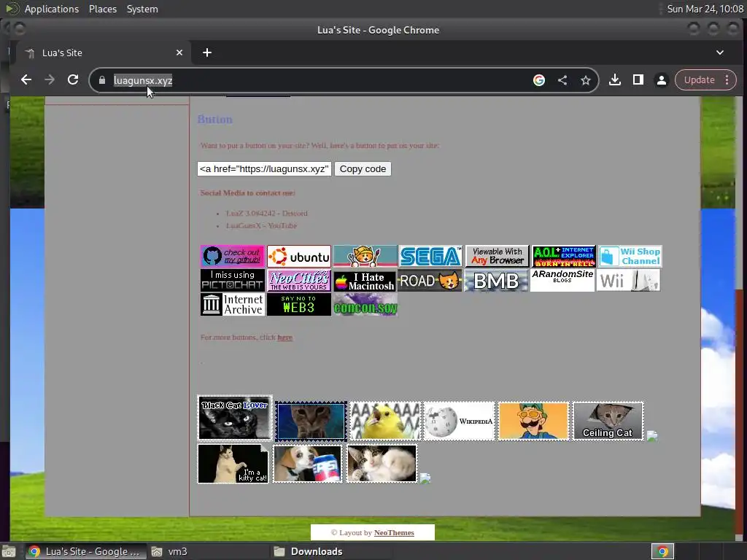This screenshot has height=560, width=747.
Task: Click the Wii Shop Channel badge
Action: click(x=630, y=256)
